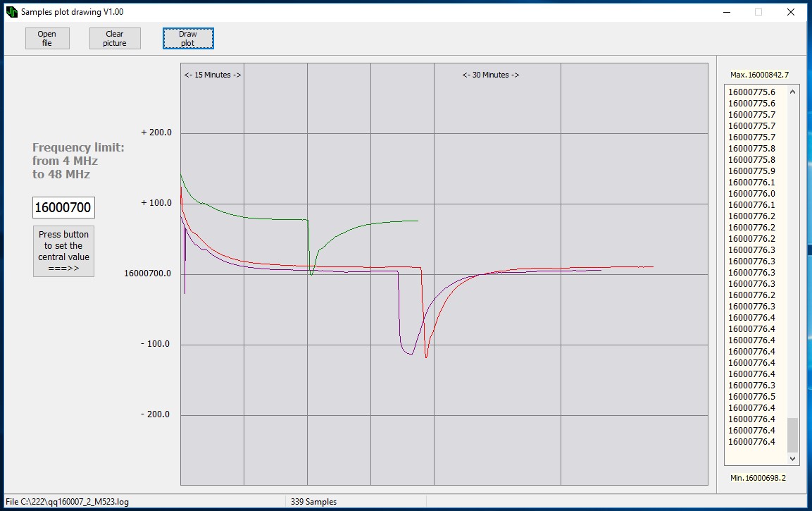Image resolution: width=812 pixels, height=511 pixels.
Task: Click the samples list scroll-down arrow
Action: coord(792,458)
